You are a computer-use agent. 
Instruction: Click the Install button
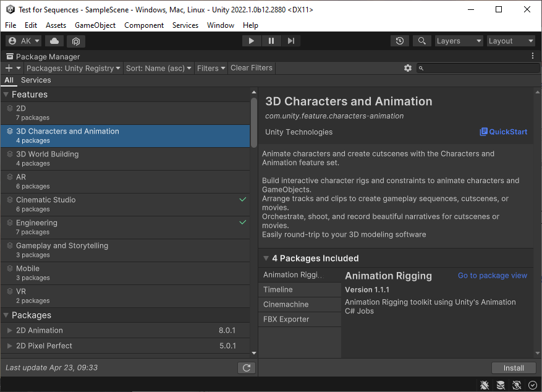pos(514,368)
